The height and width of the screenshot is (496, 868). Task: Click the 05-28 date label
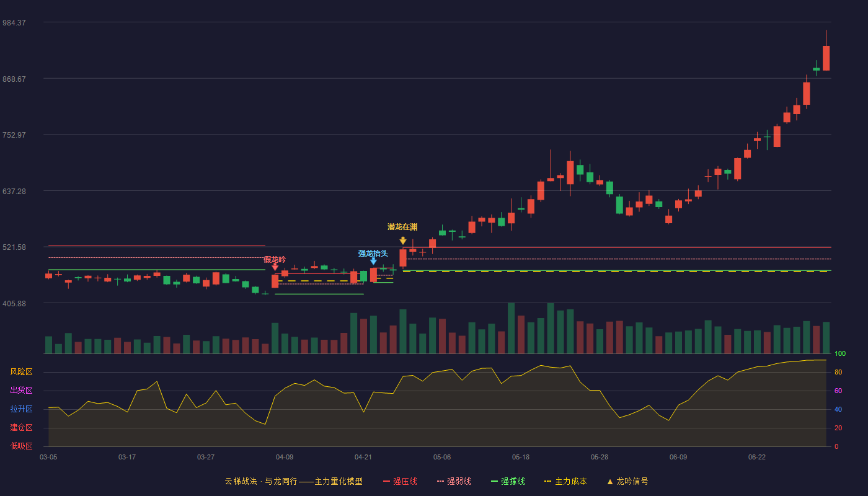point(600,457)
